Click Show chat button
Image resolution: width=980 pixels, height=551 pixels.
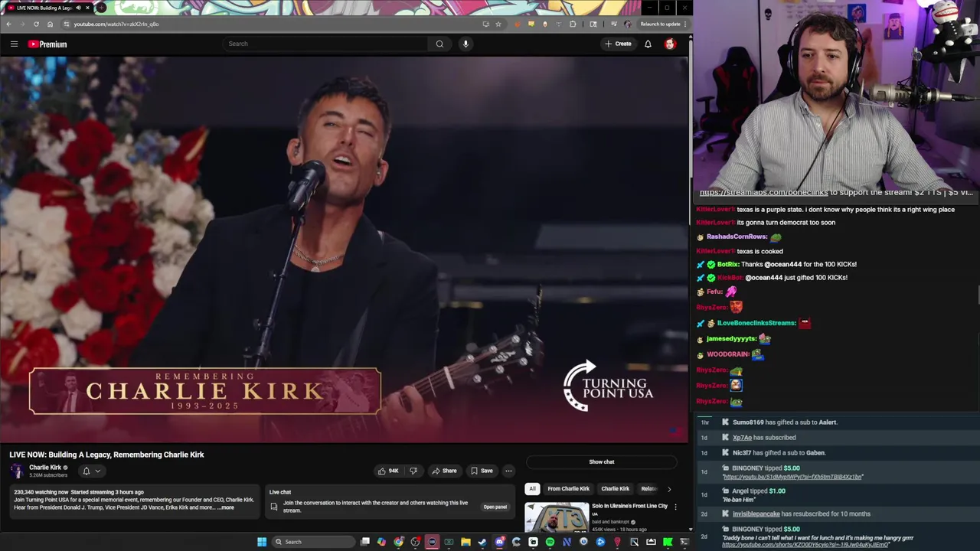tap(602, 461)
